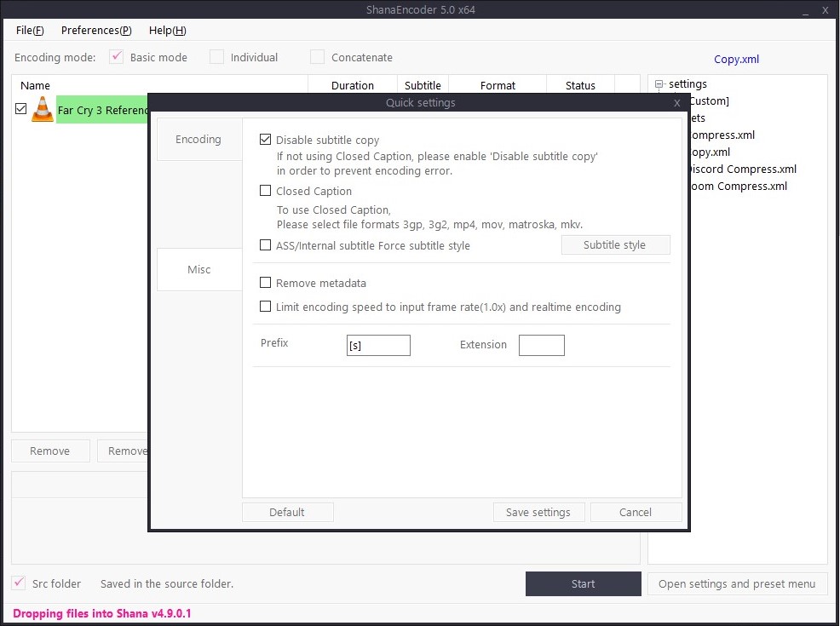Open the Preferences menu

[x=96, y=31]
